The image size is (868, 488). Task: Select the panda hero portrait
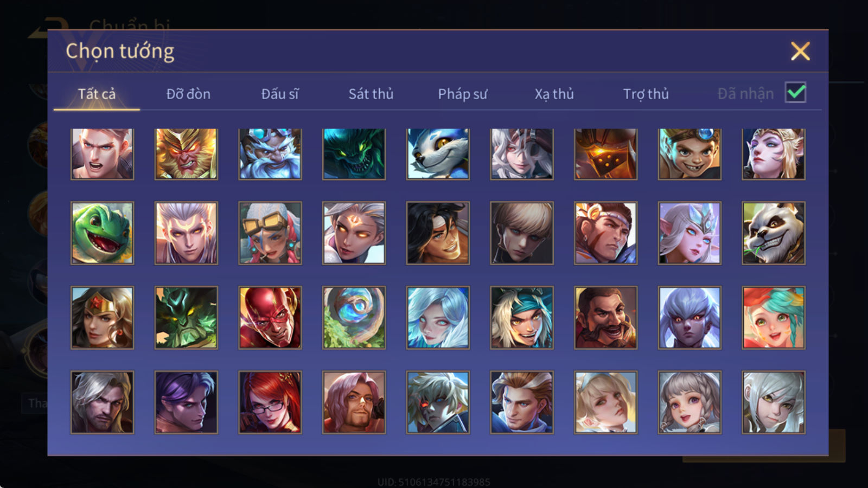pos(774,233)
